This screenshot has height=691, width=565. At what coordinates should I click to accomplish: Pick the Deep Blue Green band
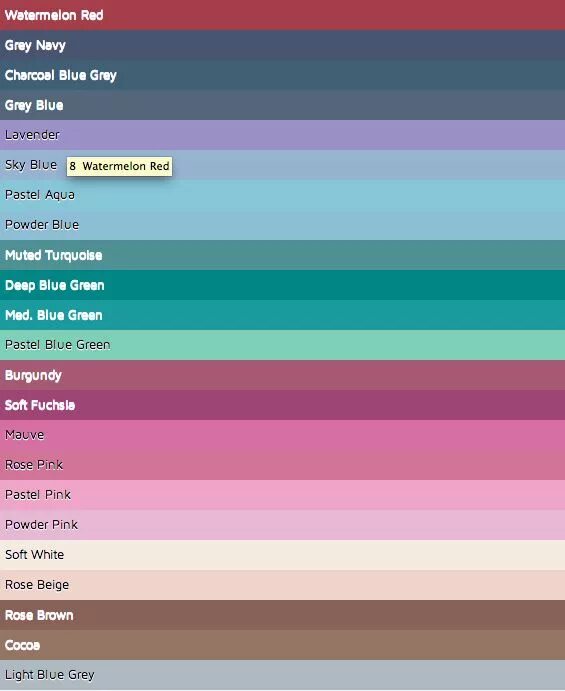[282, 285]
